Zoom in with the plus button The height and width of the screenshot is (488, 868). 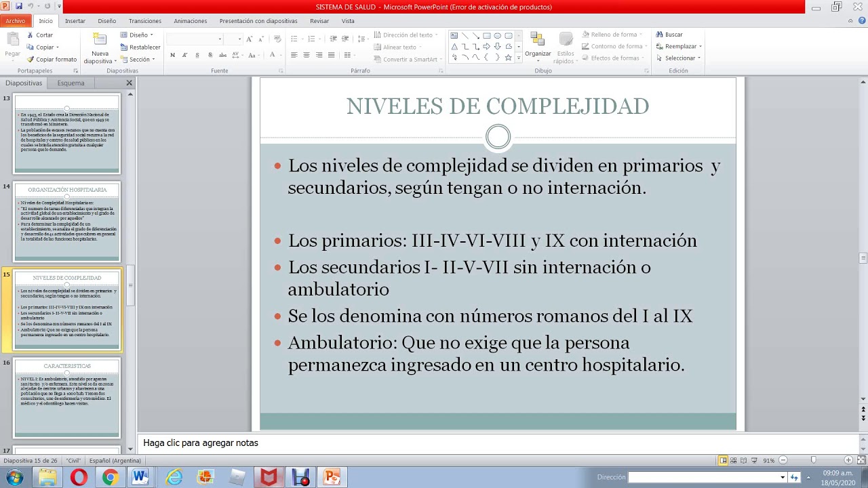click(848, 461)
